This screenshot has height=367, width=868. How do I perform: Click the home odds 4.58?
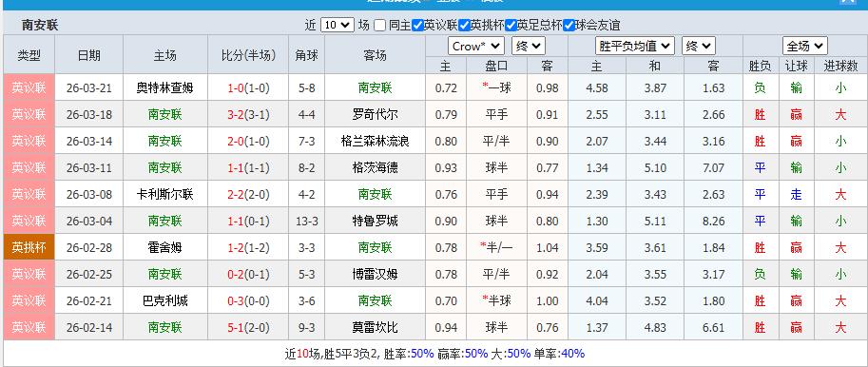pyautogui.click(x=597, y=88)
